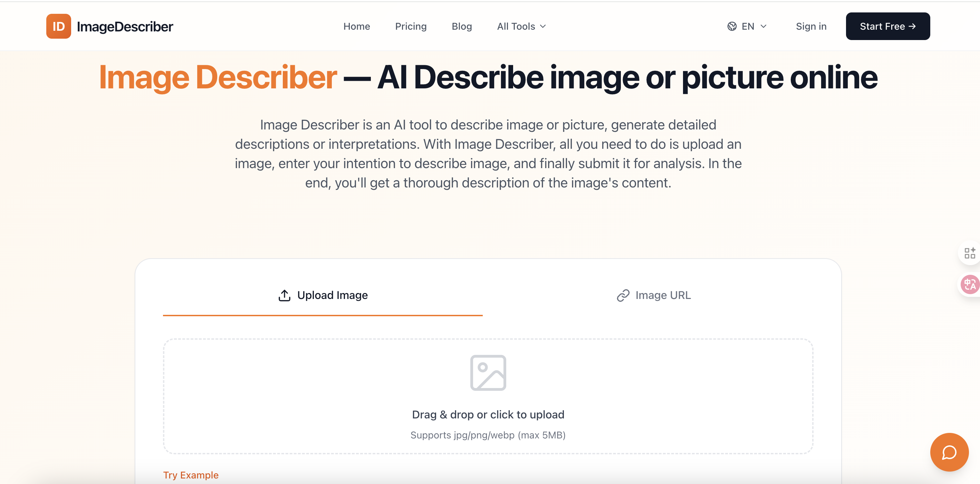Open the chat bubble in bottom right corner
Viewport: 980px width, 484px height.
click(949, 452)
